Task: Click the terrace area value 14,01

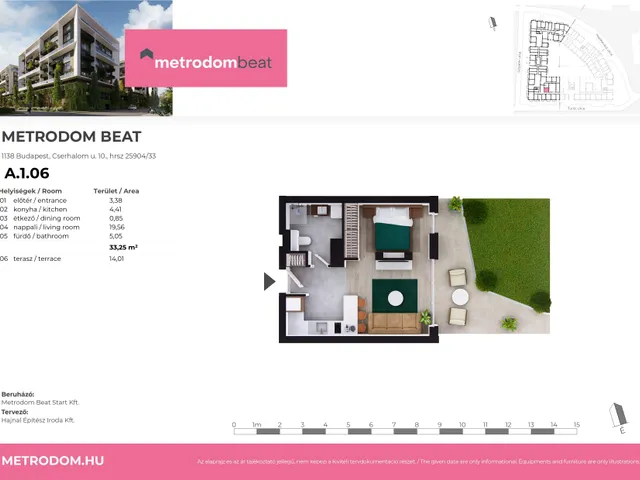Action: pos(116,258)
